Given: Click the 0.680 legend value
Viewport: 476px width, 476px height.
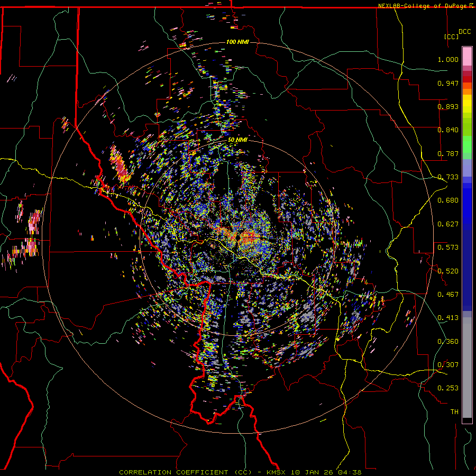Looking at the screenshot, I should tap(448, 200).
